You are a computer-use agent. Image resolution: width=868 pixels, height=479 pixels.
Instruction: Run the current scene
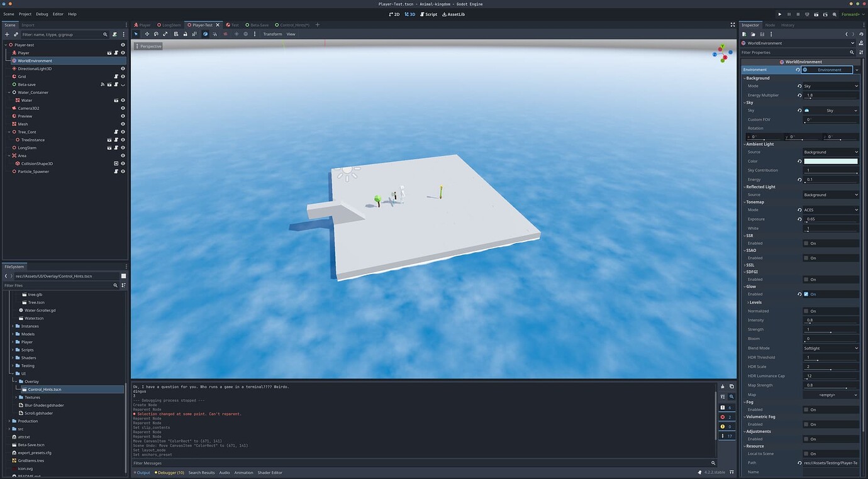[x=816, y=14]
